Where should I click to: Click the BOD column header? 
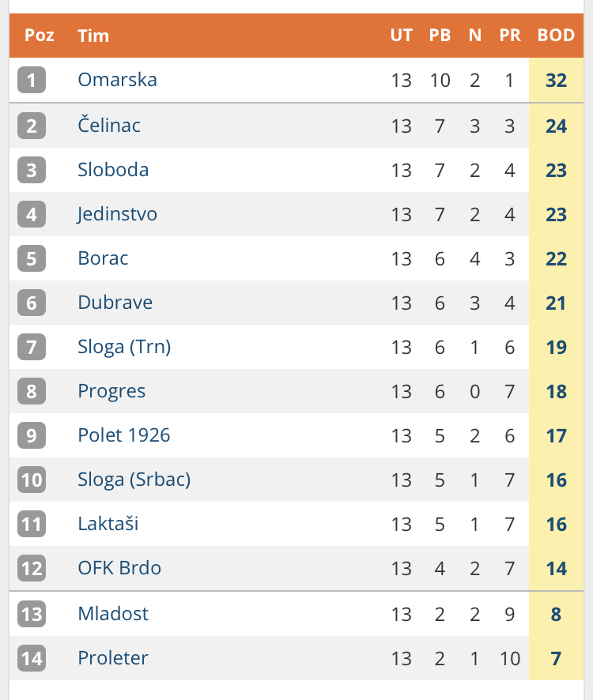coord(556,36)
